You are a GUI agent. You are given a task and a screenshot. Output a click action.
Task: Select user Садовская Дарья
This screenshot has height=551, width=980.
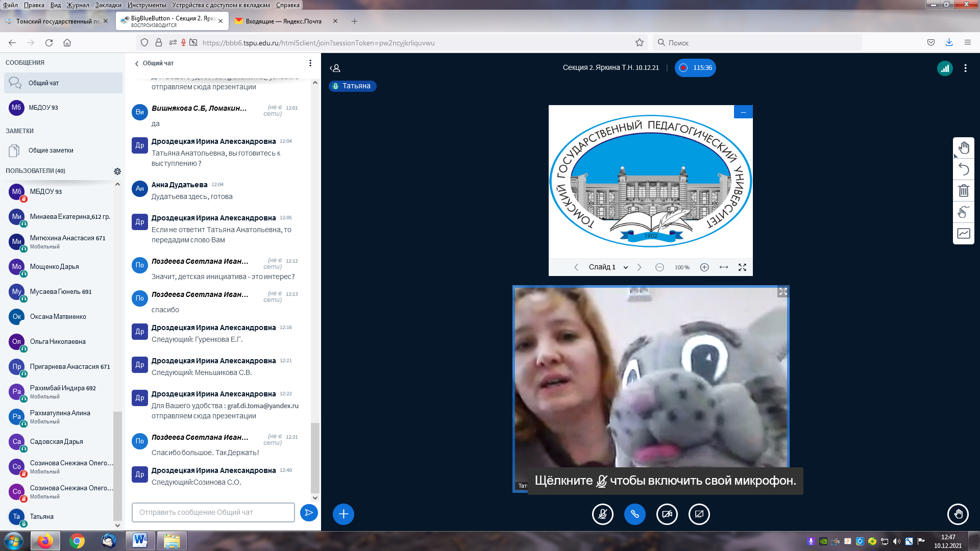click(x=60, y=442)
